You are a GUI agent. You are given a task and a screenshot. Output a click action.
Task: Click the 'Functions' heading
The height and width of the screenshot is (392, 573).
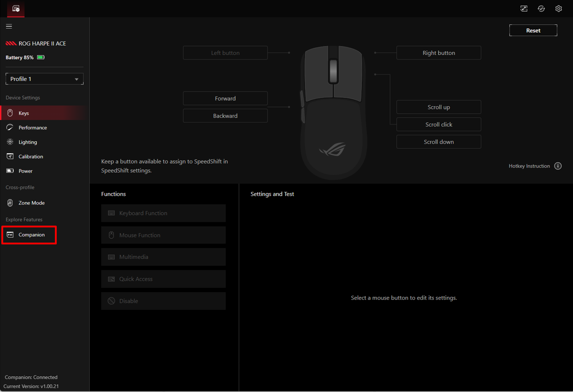point(113,194)
